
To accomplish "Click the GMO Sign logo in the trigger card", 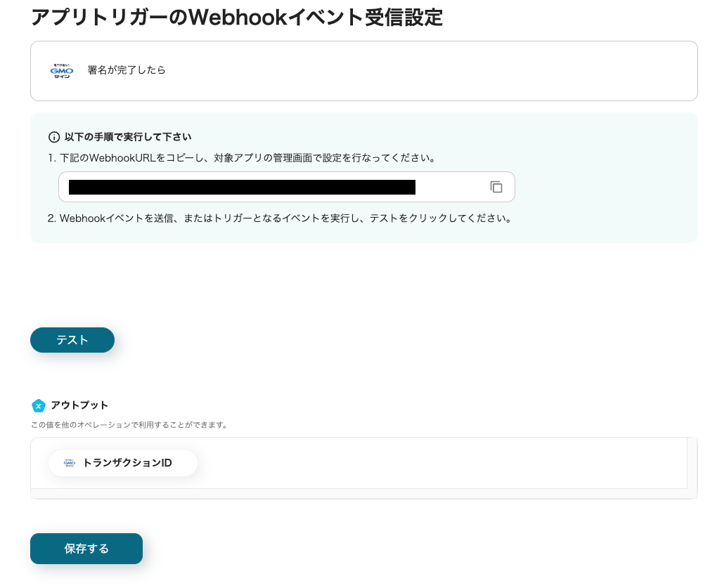I will (x=62, y=70).
